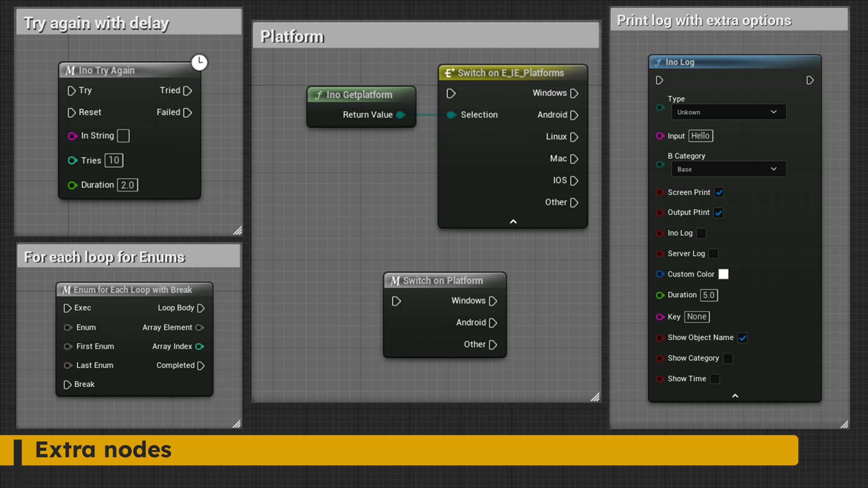The image size is (868, 488).
Task: Click the Hello input field on Ino Log
Action: pos(700,136)
